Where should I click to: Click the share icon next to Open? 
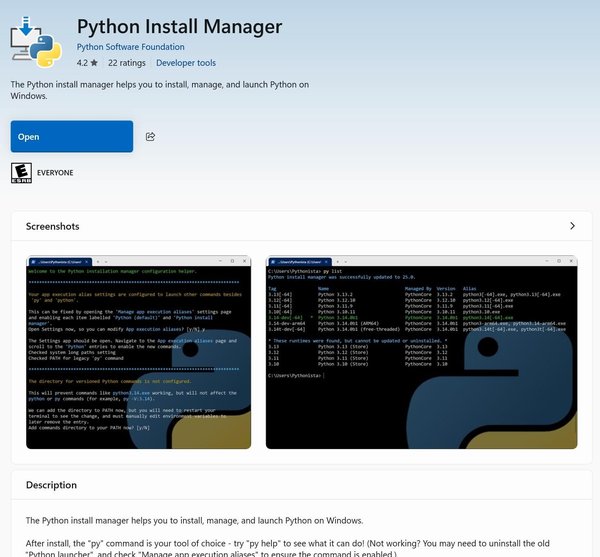[150, 137]
